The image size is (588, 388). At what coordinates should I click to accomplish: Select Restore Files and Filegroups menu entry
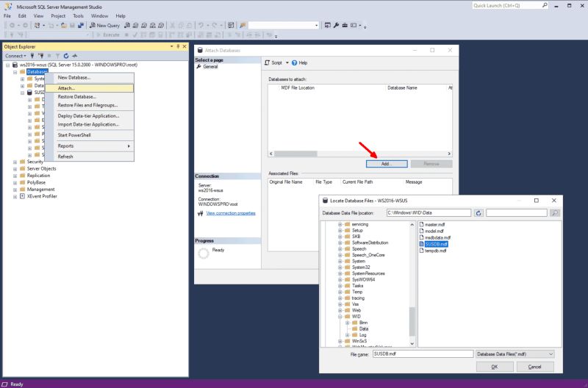pos(89,105)
